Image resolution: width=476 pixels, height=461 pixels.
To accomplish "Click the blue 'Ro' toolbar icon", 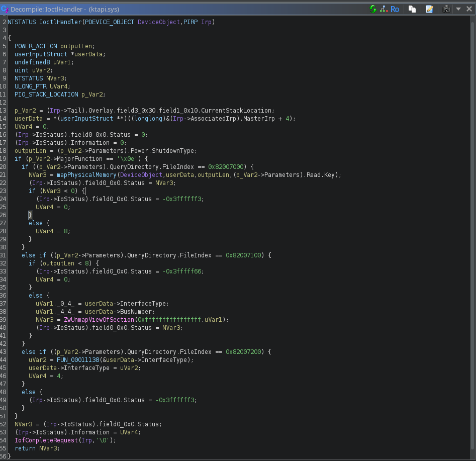I will click(395, 9).
